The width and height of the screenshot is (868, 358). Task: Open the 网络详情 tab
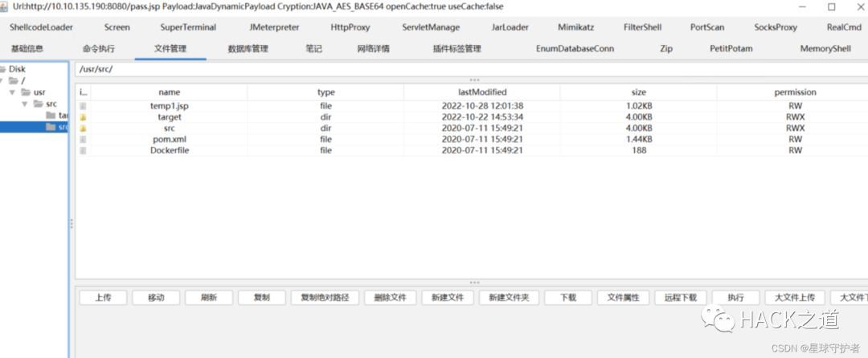click(x=373, y=49)
